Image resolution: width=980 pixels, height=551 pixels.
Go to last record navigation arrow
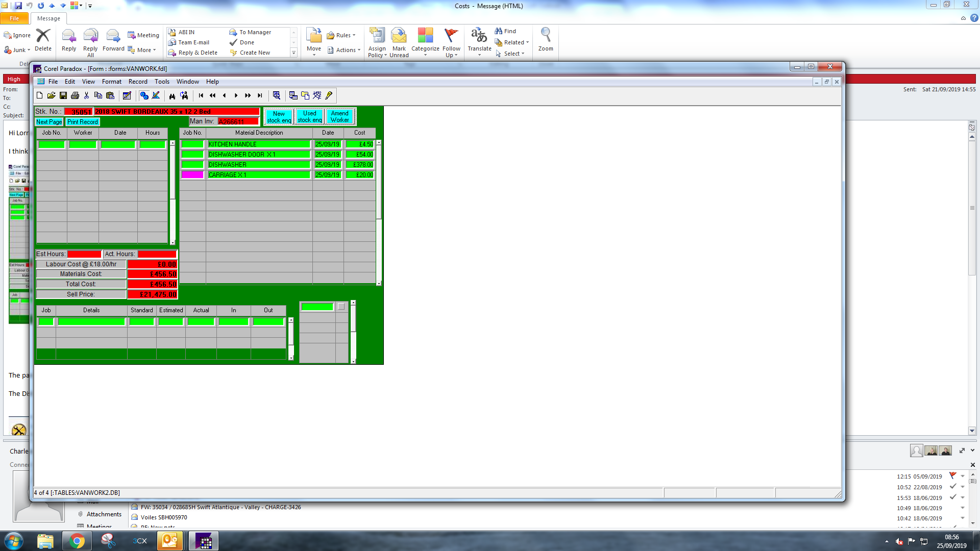click(260, 95)
